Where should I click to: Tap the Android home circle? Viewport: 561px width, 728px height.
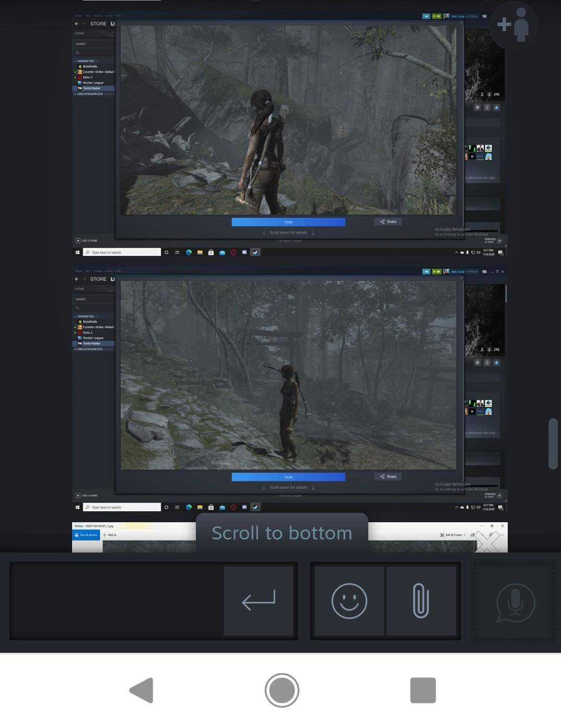[282, 690]
